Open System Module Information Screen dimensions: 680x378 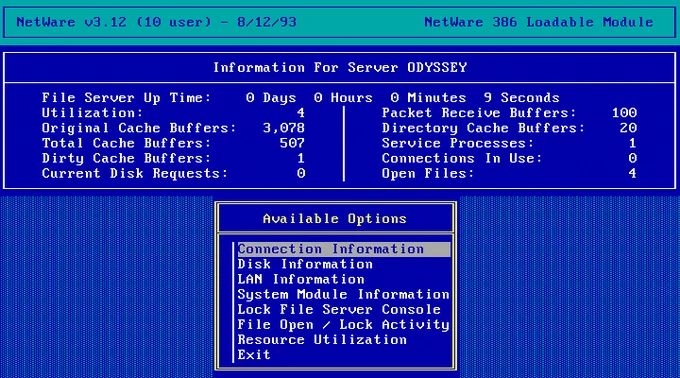[x=343, y=295]
